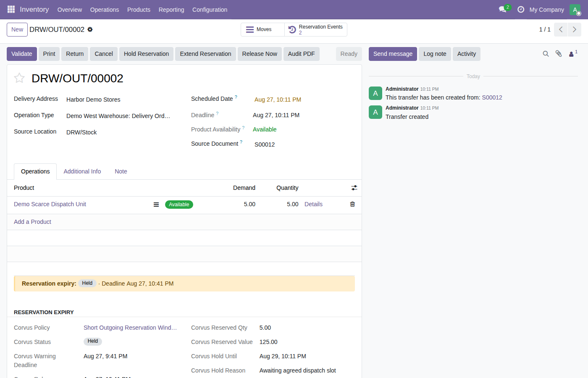The width and height of the screenshot is (588, 378).
Task: Click Extend Reservation button
Action: click(205, 54)
